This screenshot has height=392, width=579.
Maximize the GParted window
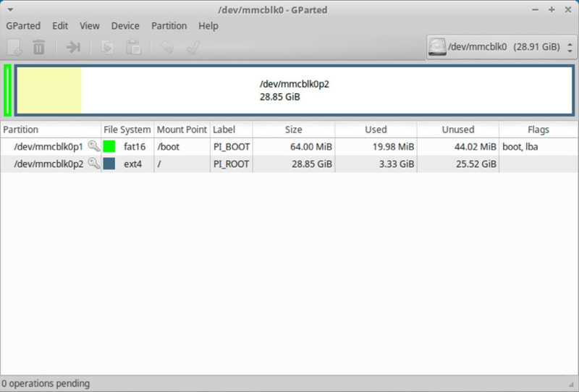551,9
